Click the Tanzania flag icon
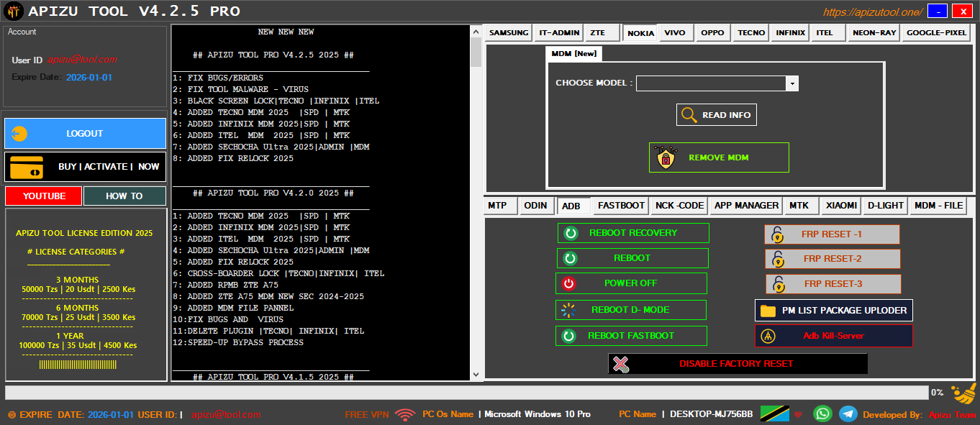980x425 pixels. (x=775, y=414)
